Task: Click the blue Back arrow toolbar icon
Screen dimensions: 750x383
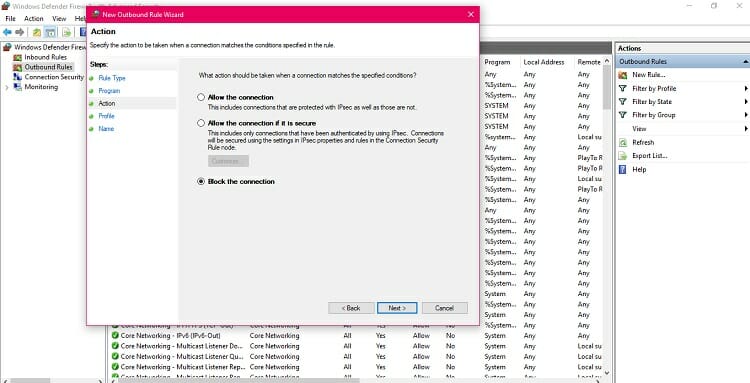Action: [x=7, y=32]
